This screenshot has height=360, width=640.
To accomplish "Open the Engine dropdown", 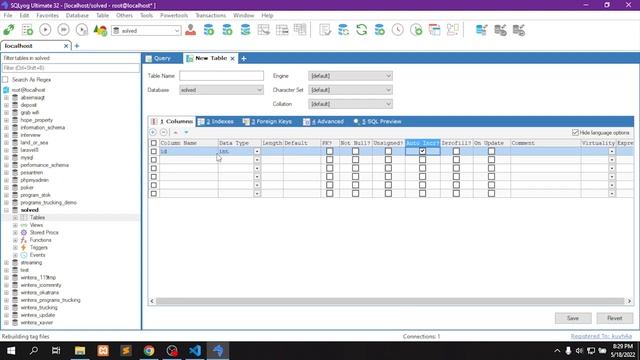I will pyautogui.click(x=350, y=76).
